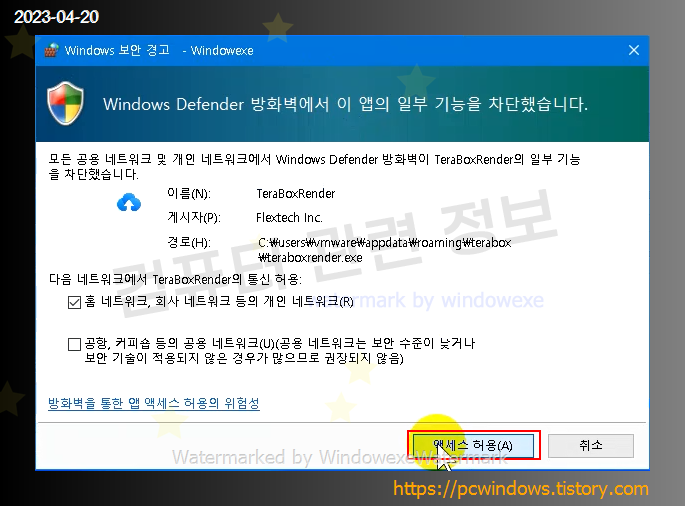Click the Windows firewall icon in title bar

[x=52, y=50]
